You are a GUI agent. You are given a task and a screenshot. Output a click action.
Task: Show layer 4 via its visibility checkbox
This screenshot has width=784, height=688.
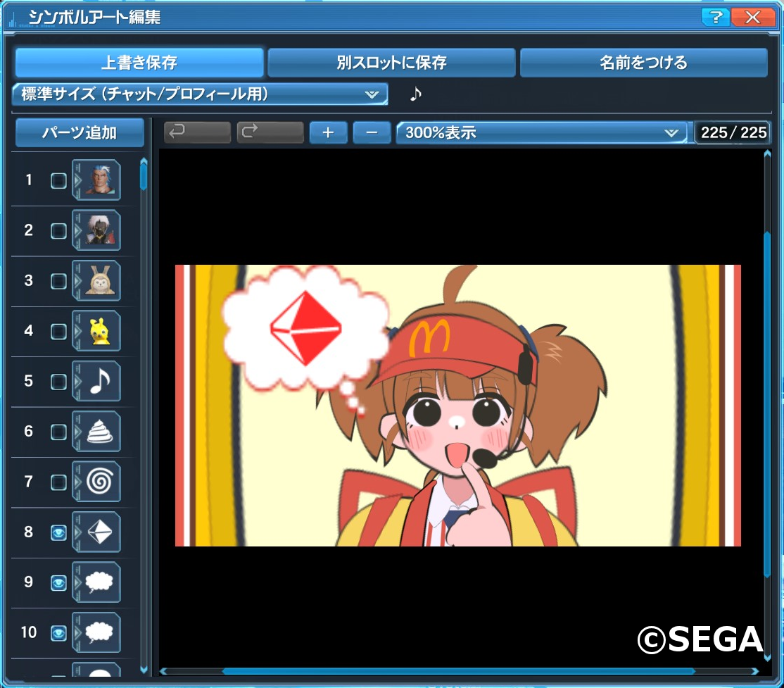pyautogui.click(x=58, y=331)
